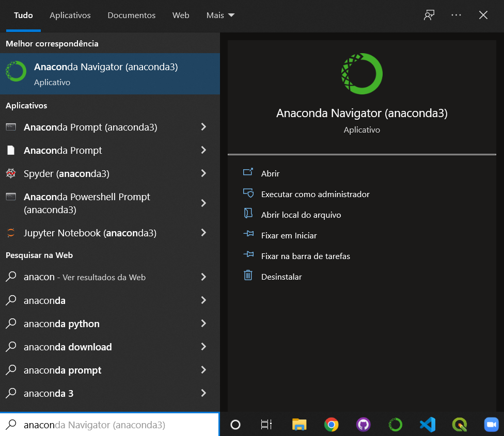Expand 'anaconda prompt' web suggestion arrow
Screen dimensions: 504x436
203,370
